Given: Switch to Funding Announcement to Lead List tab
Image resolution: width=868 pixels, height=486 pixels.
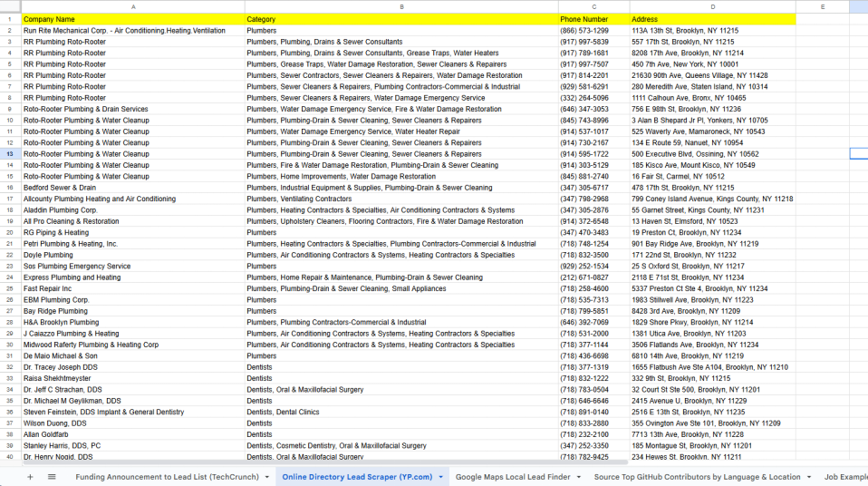Looking at the screenshot, I should [x=167, y=477].
